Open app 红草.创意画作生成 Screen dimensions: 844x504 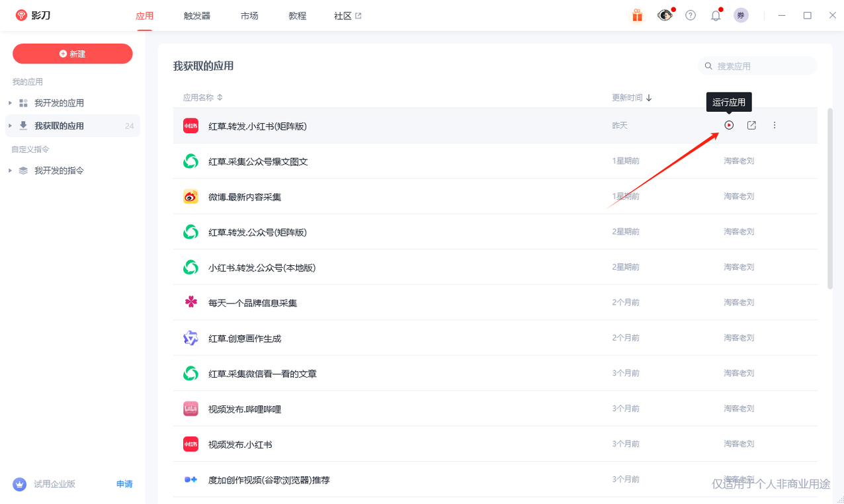tap(245, 339)
